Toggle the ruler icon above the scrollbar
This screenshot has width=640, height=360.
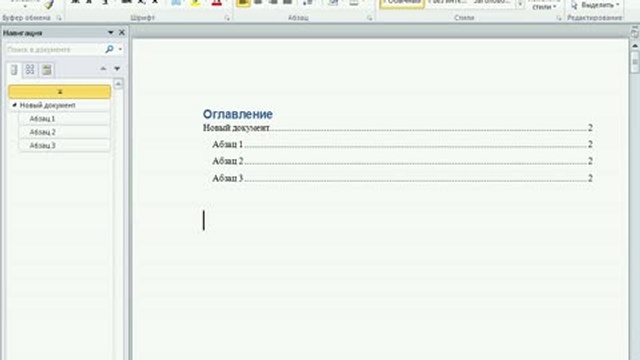click(635, 32)
